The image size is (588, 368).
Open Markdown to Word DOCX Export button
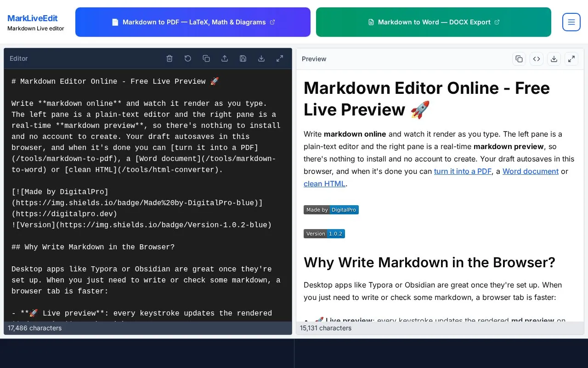tap(434, 22)
